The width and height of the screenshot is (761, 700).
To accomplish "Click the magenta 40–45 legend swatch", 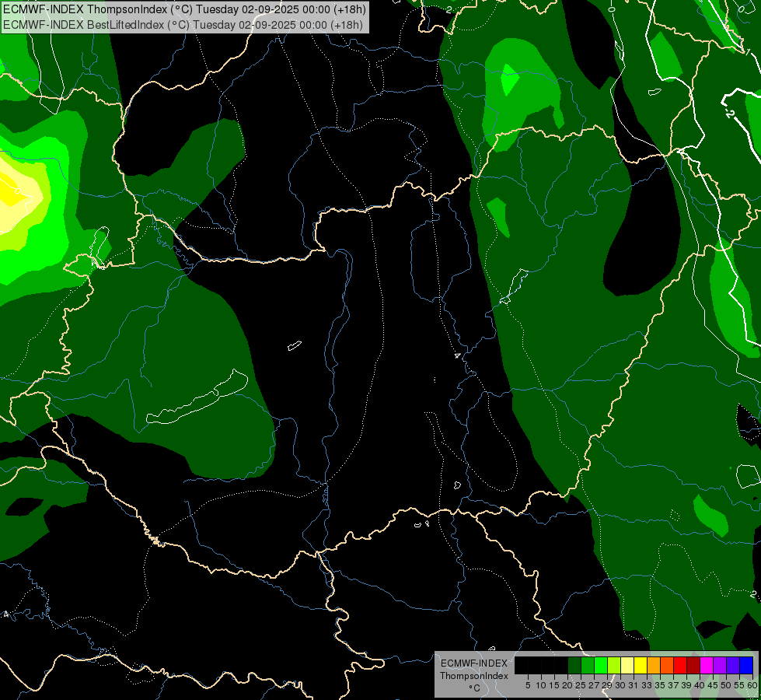I will [x=707, y=665].
